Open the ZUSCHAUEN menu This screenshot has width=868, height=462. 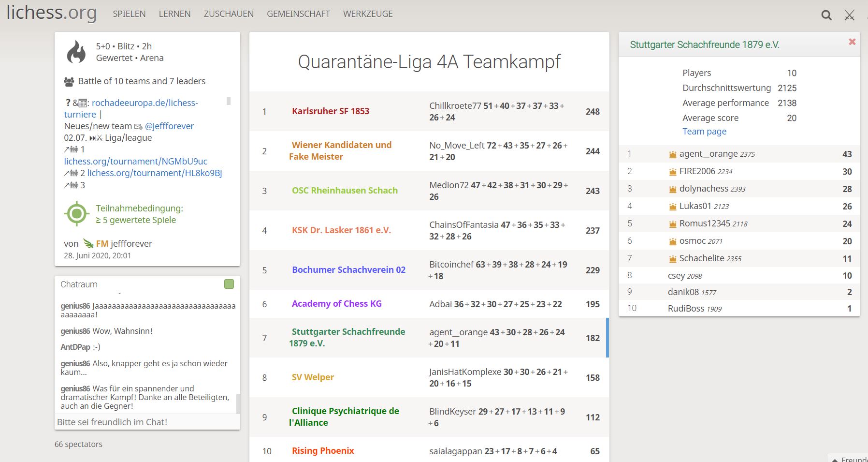(x=229, y=14)
